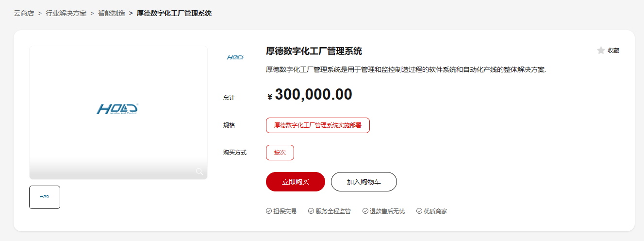Open 行业解决方案 breadcrumb link

pos(66,13)
